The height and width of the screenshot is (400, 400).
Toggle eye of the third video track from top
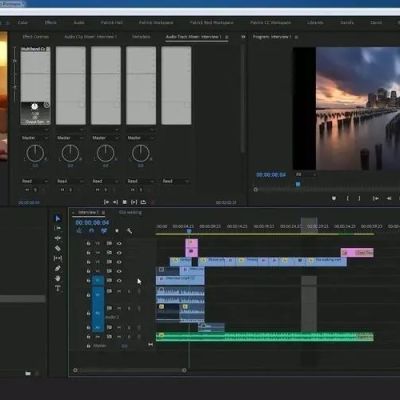point(119,262)
